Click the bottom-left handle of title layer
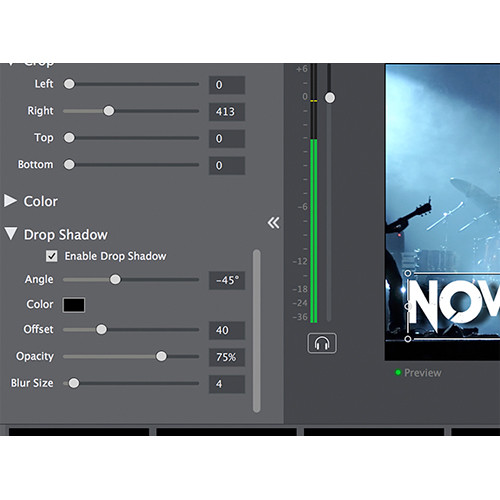Viewport: 500px width, 500px height. click(x=408, y=339)
